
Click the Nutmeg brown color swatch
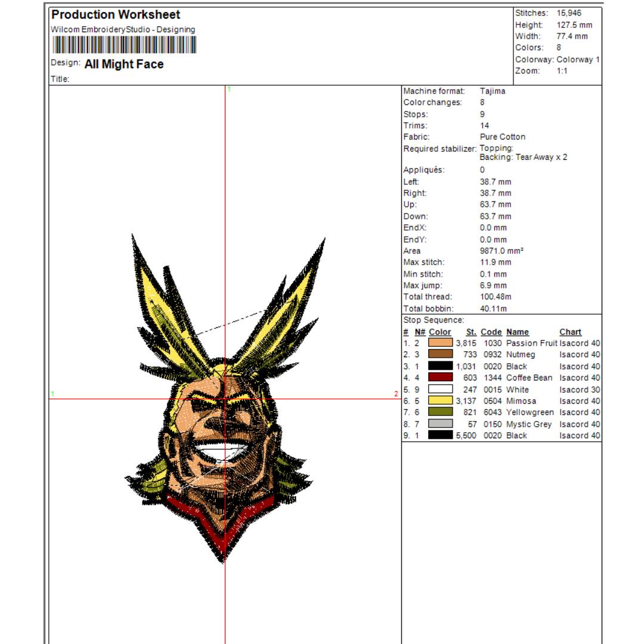tap(440, 354)
